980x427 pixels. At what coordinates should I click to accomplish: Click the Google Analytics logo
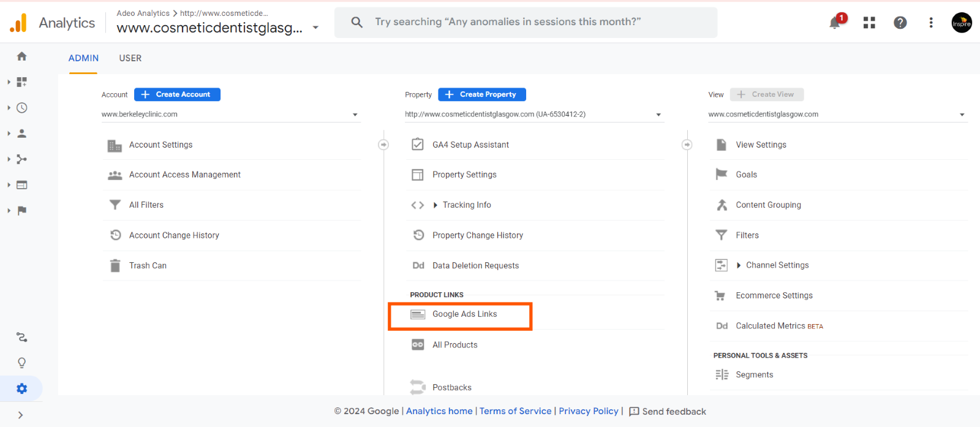(18, 23)
